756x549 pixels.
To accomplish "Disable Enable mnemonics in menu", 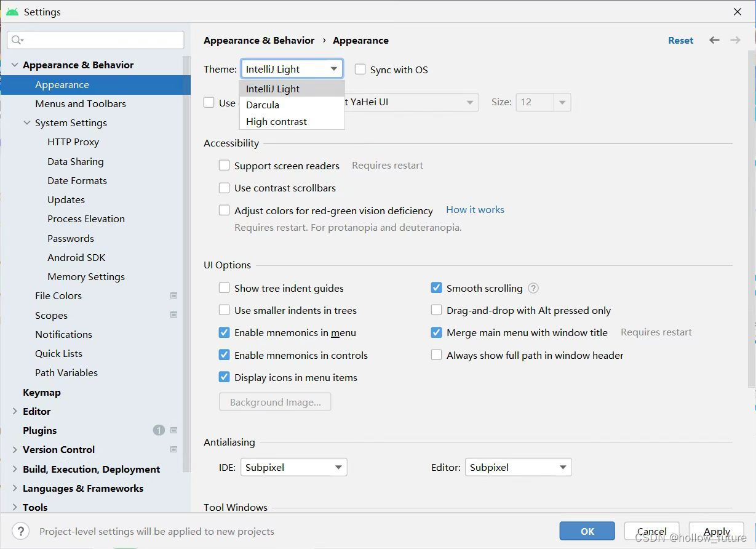I will click(x=225, y=332).
